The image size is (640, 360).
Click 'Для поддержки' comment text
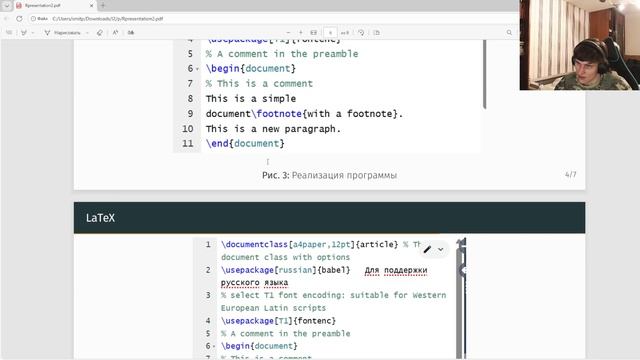[x=396, y=270]
